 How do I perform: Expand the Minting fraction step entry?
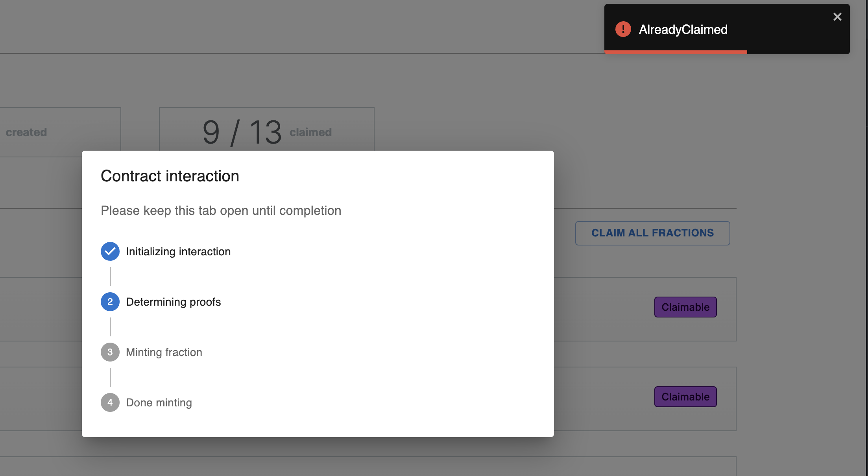pos(164,352)
